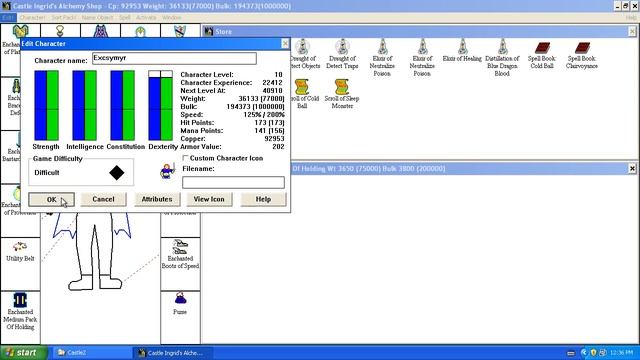The width and height of the screenshot is (640, 360).
Task: Enable the Custom Character Icon checkbox
Action: pyautogui.click(x=185, y=158)
